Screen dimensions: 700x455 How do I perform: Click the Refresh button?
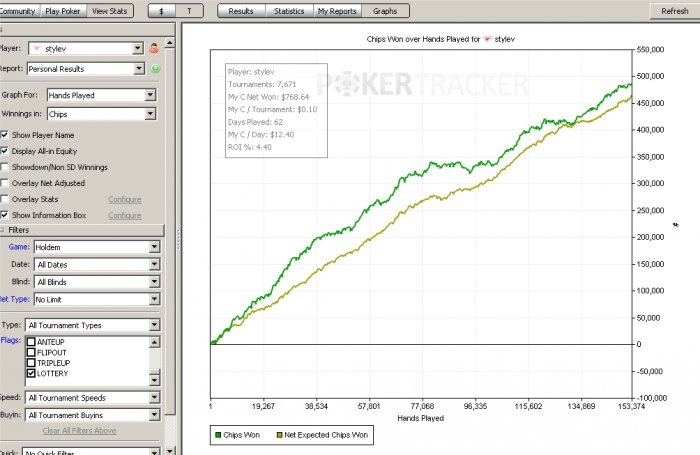click(675, 11)
